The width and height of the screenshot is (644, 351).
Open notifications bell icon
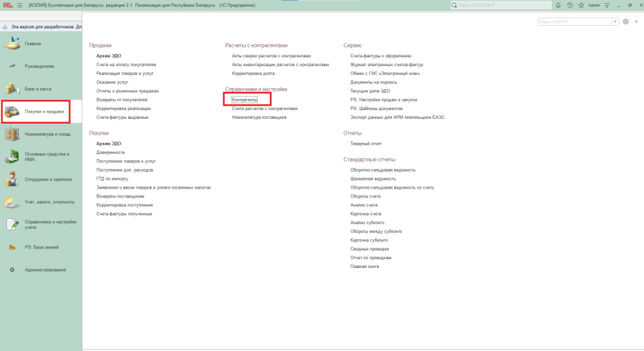[558, 5]
